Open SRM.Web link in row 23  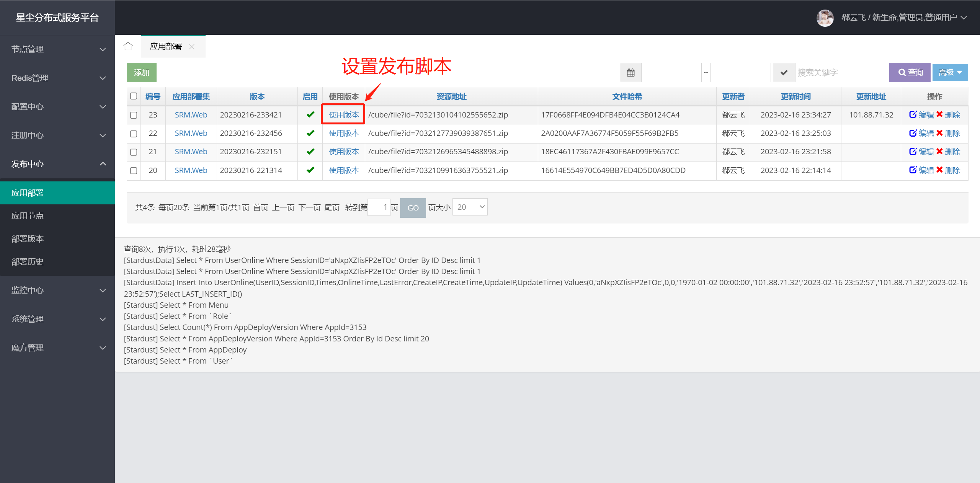[191, 115]
